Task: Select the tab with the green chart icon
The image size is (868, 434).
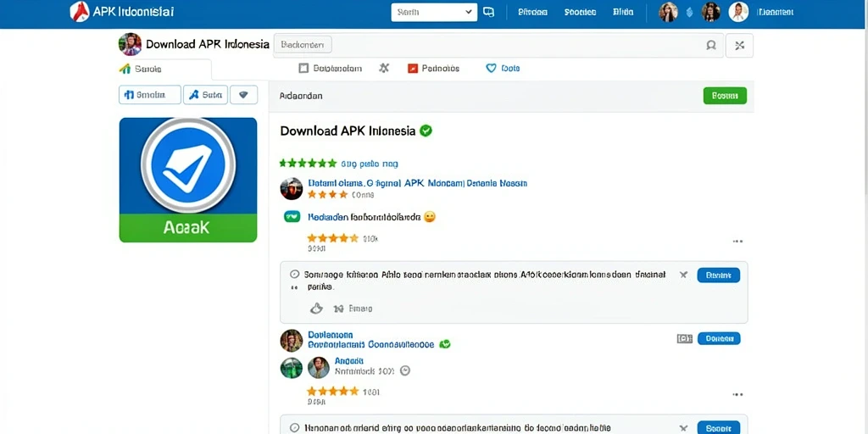Action: pos(165,70)
